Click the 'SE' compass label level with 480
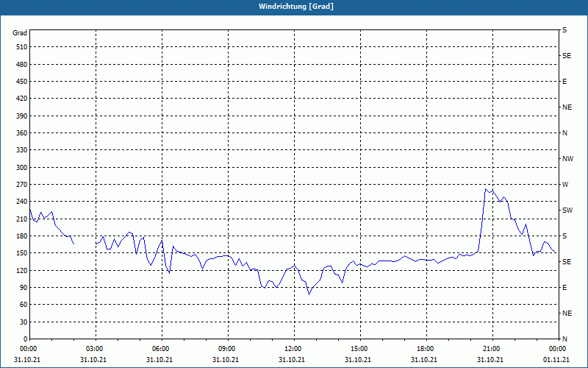Viewport: 588px width, 368px height. pyautogui.click(x=567, y=56)
